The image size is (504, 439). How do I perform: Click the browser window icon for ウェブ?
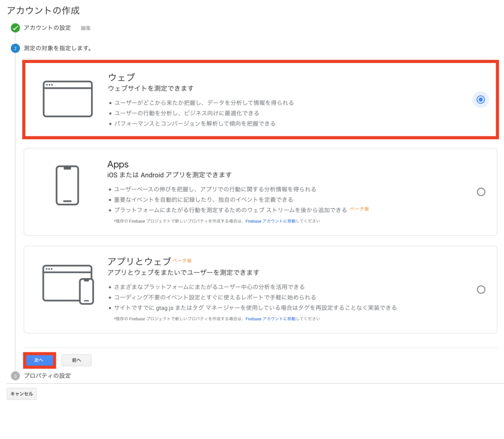point(68,99)
